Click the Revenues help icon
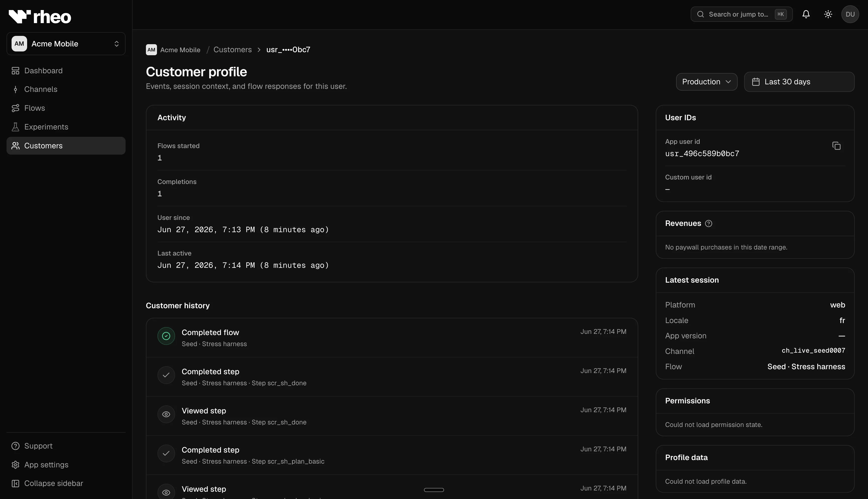 (709, 223)
